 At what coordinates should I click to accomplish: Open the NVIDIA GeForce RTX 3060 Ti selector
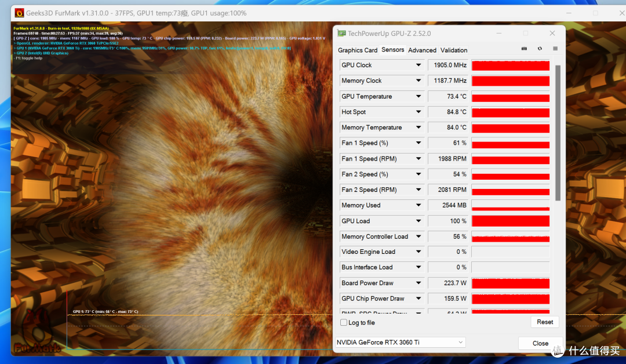400,342
